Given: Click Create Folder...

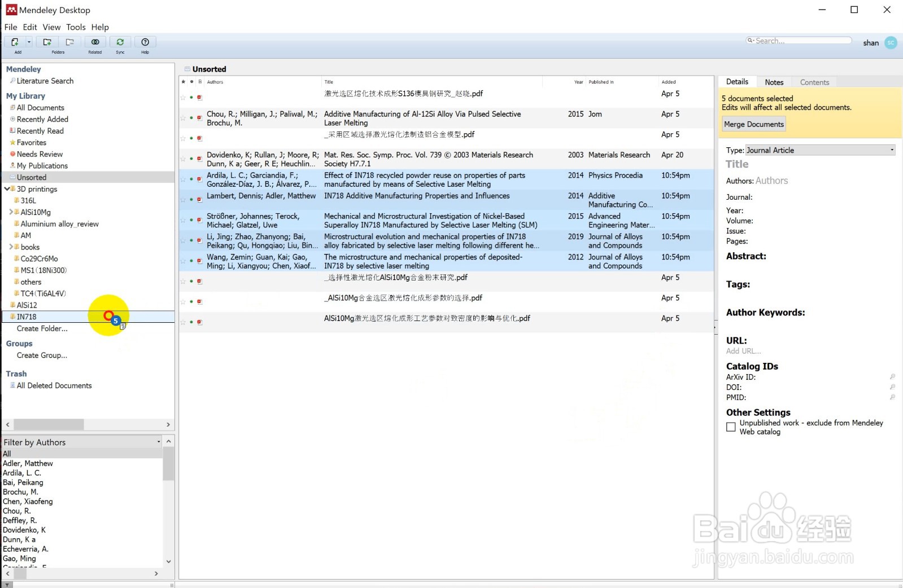Looking at the screenshot, I should [x=42, y=328].
